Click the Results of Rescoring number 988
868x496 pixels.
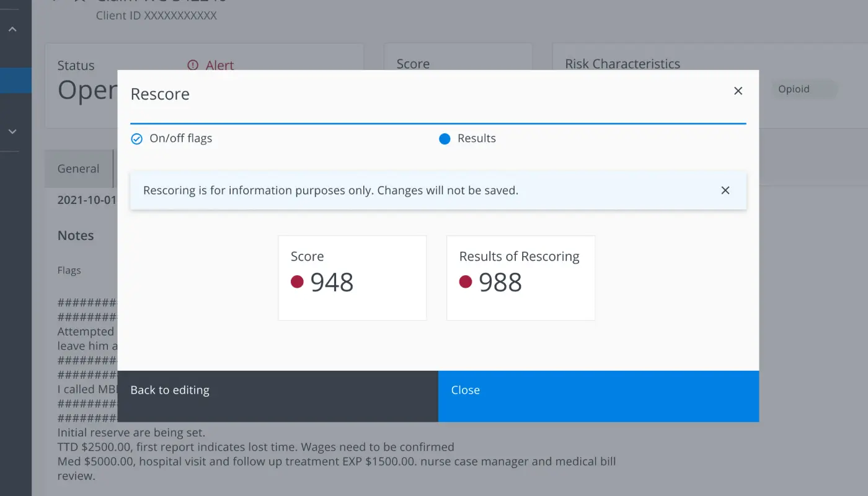pyautogui.click(x=500, y=282)
